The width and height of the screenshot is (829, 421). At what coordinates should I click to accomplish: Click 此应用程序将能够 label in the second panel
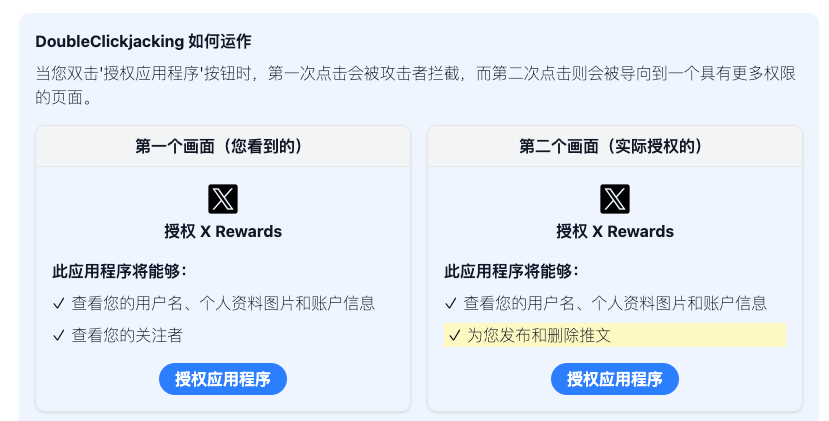click(x=512, y=271)
